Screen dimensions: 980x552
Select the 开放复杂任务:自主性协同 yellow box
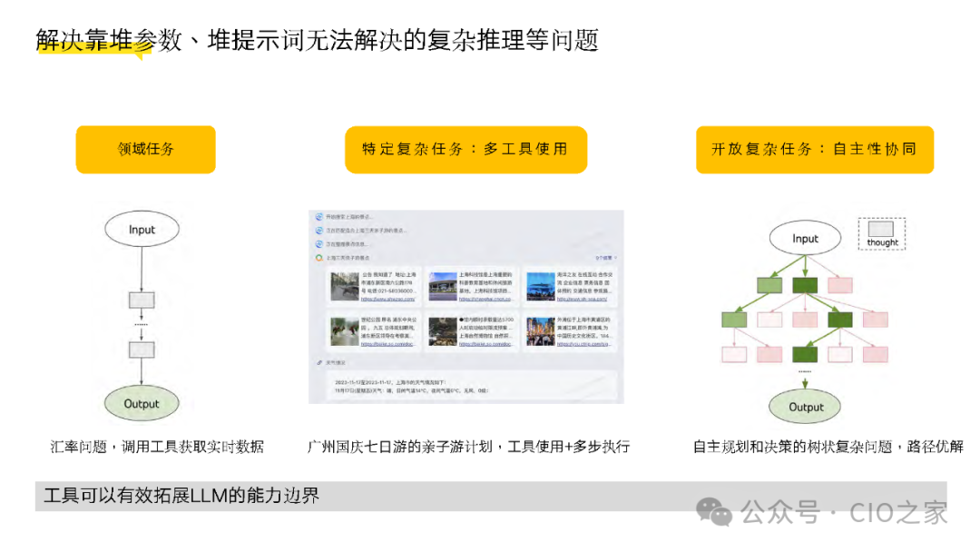814,150
